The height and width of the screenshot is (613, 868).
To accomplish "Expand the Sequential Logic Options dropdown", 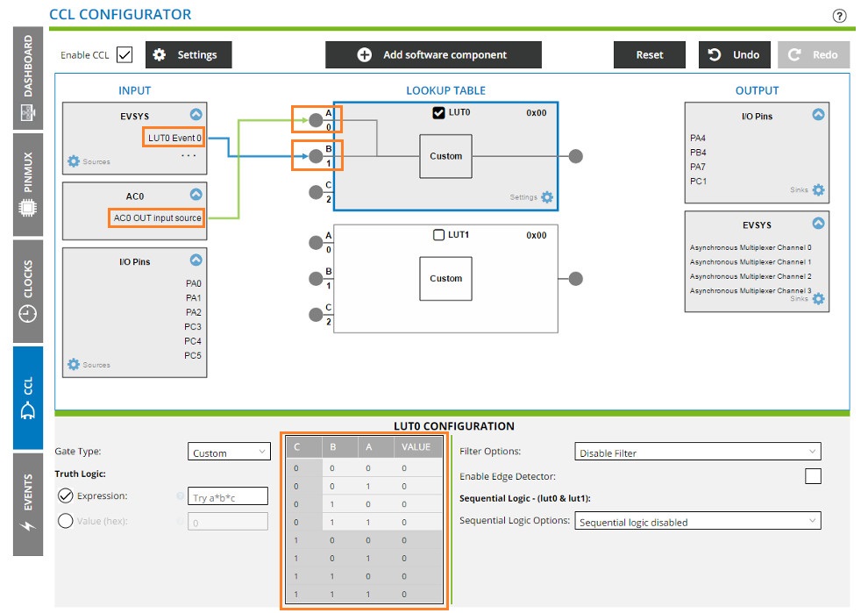I will (697, 520).
